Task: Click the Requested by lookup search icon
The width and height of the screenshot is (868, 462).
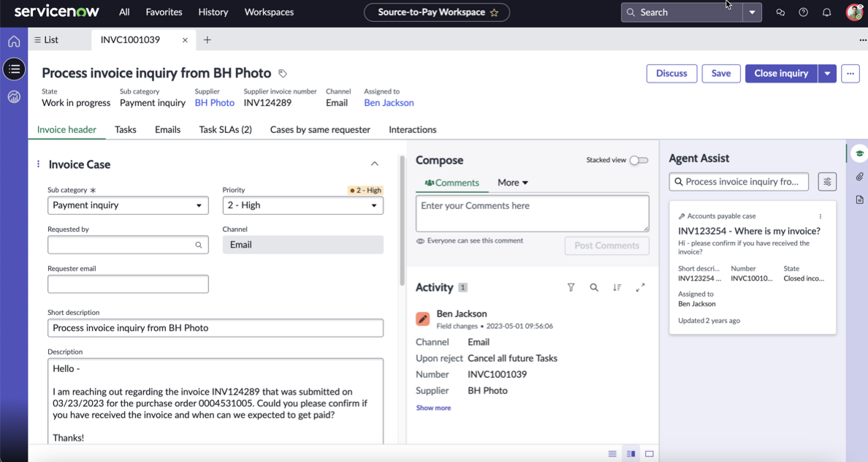Action: [x=199, y=245]
